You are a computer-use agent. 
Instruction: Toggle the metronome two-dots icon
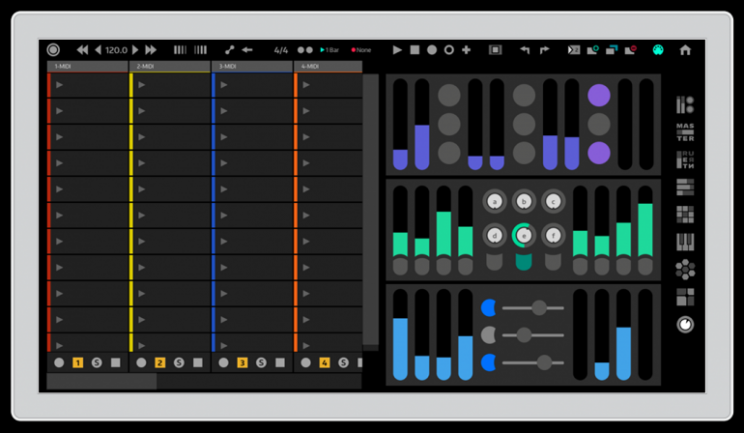(x=305, y=50)
